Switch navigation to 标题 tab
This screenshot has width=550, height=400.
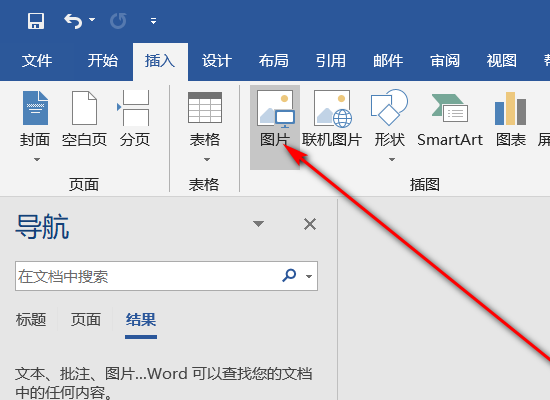pos(31,320)
